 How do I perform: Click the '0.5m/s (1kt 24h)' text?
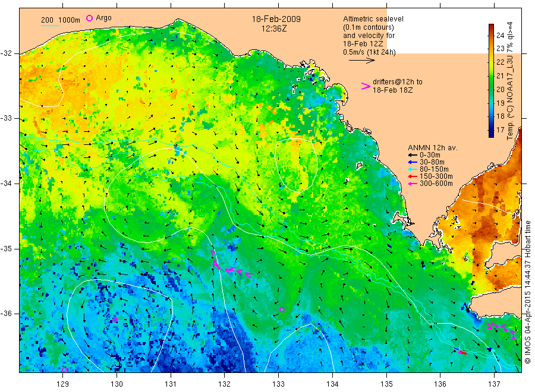click(x=369, y=52)
